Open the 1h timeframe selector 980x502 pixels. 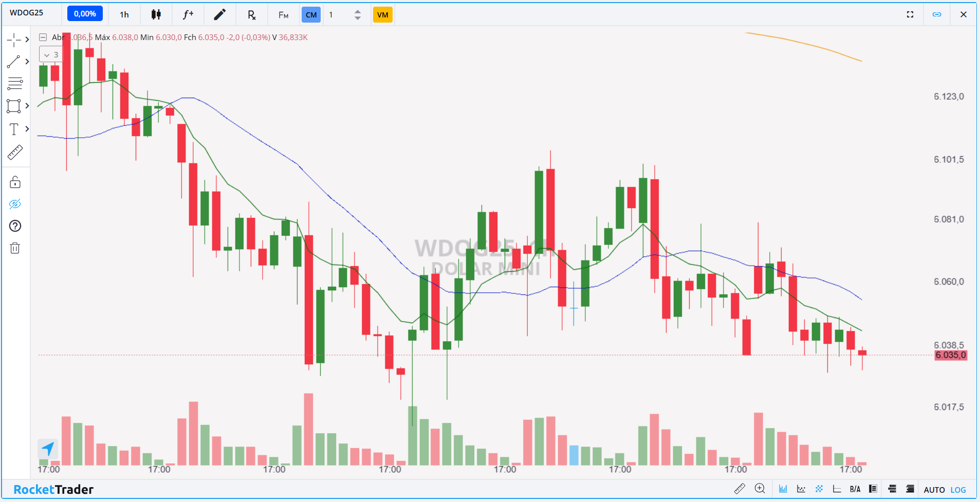point(124,15)
